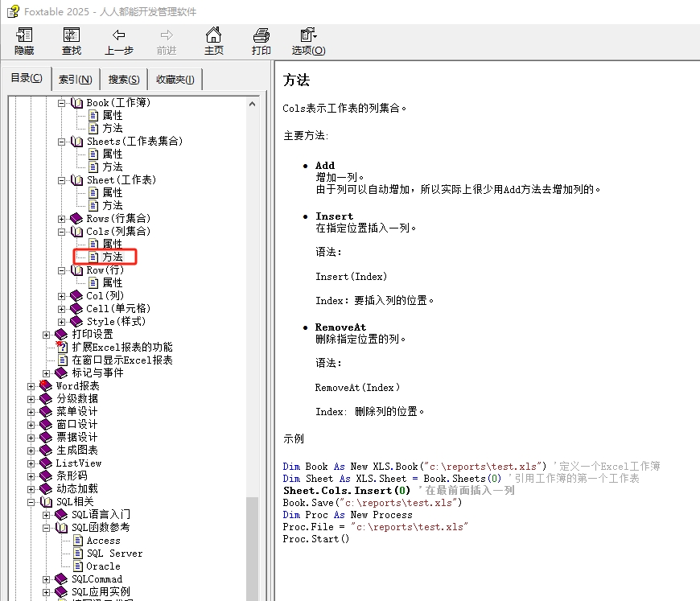Open the 方法 page under Sheets(工作表集合)
This screenshot has height=601, width=700.
coord(112,167)
